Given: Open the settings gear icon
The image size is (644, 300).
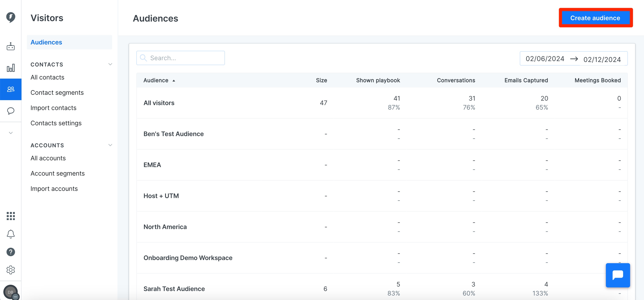Looking at the screenshot, I should click(11, 270).
